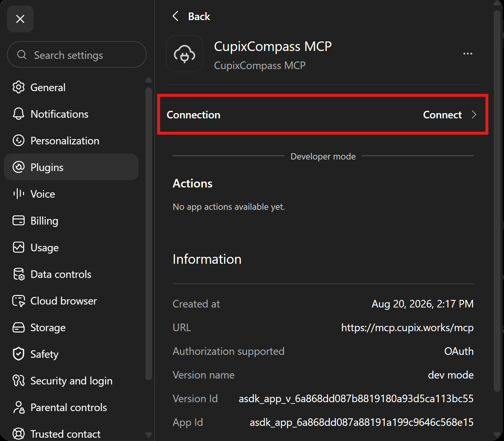Screen dimensions: 504x441
Task: Click the Information heading
Action: coord(207,259)
